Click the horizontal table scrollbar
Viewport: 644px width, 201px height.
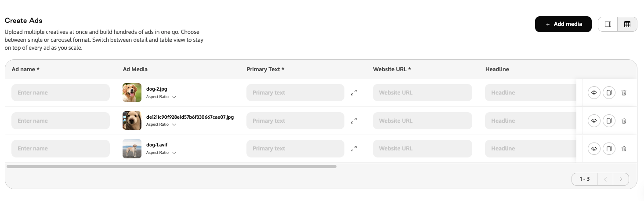[171, 167]
